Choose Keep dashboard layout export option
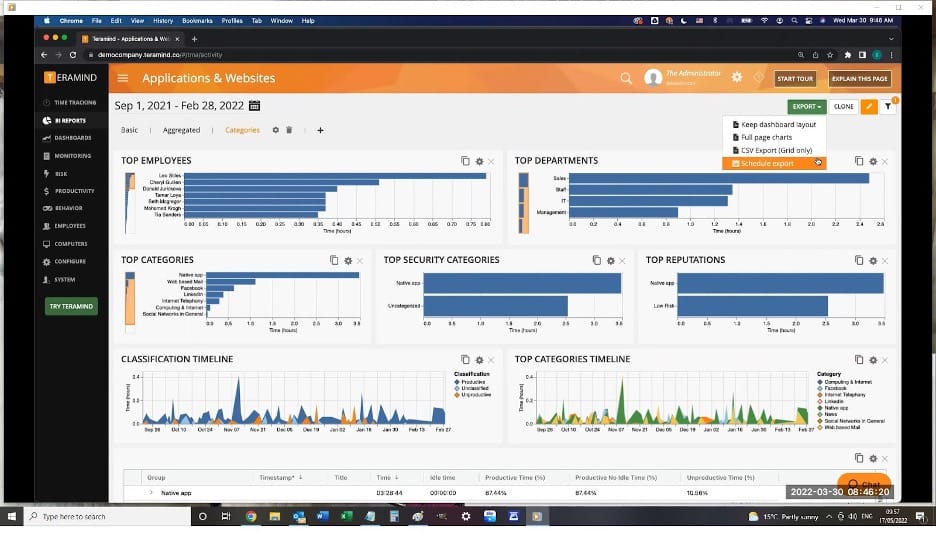This screenshot has height=548, width=936. click(x=774, y=124)
